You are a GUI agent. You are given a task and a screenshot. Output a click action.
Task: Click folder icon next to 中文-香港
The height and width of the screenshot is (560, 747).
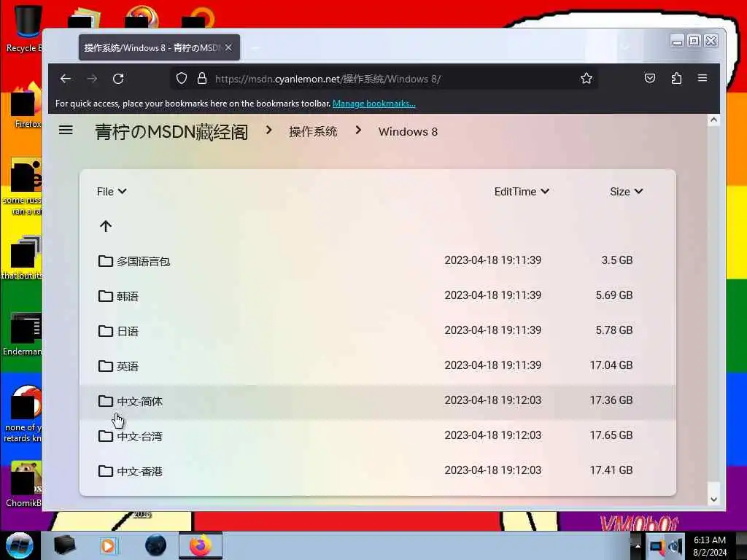click(105, 471)
